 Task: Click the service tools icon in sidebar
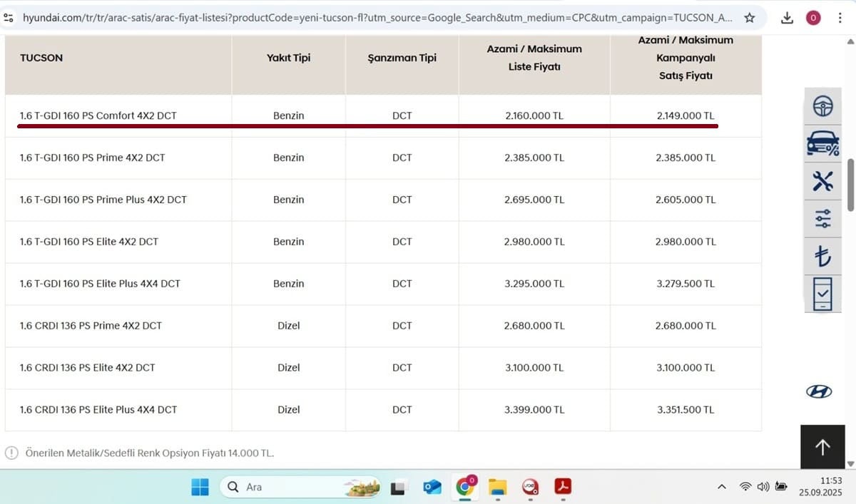tap(822, 181)
